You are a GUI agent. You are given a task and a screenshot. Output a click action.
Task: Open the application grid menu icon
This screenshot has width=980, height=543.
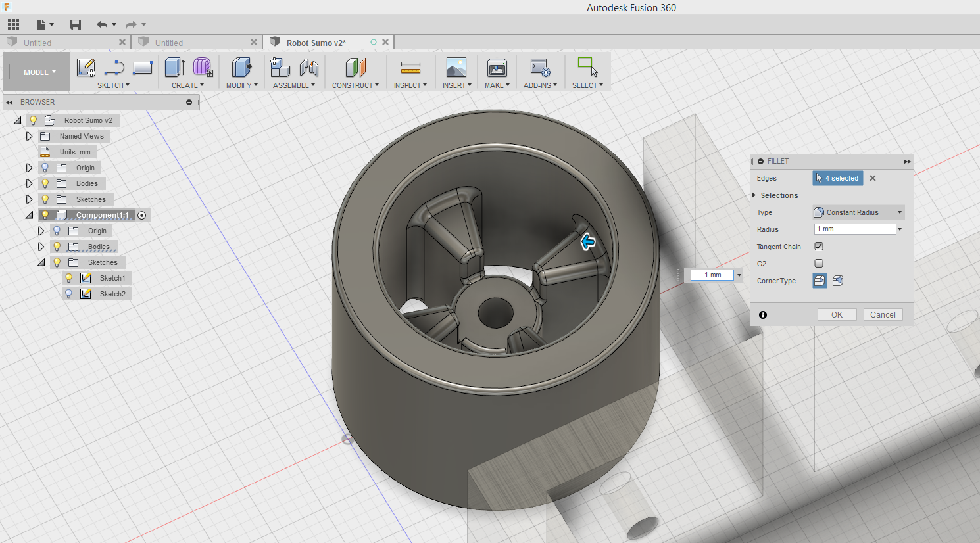click(13, 24)
